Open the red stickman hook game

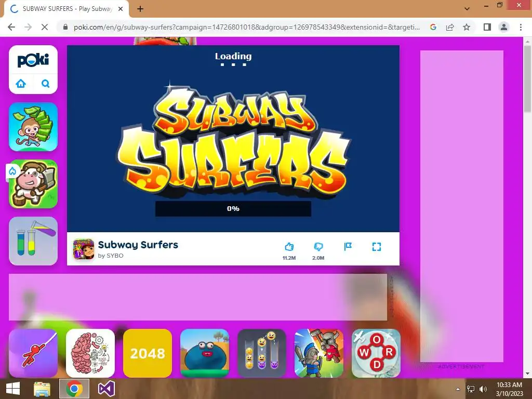pyautogui.click(x=33, y=353)
